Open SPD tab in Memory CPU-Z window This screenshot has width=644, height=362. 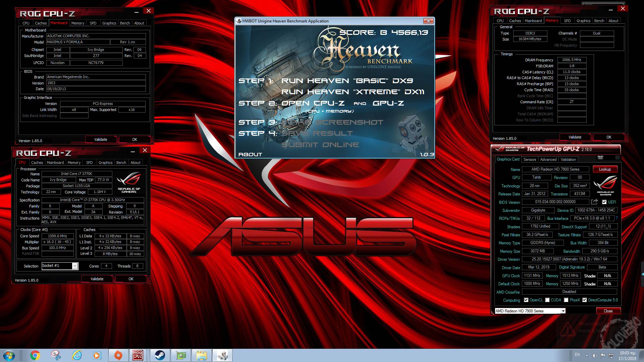(x=567, y=21)
